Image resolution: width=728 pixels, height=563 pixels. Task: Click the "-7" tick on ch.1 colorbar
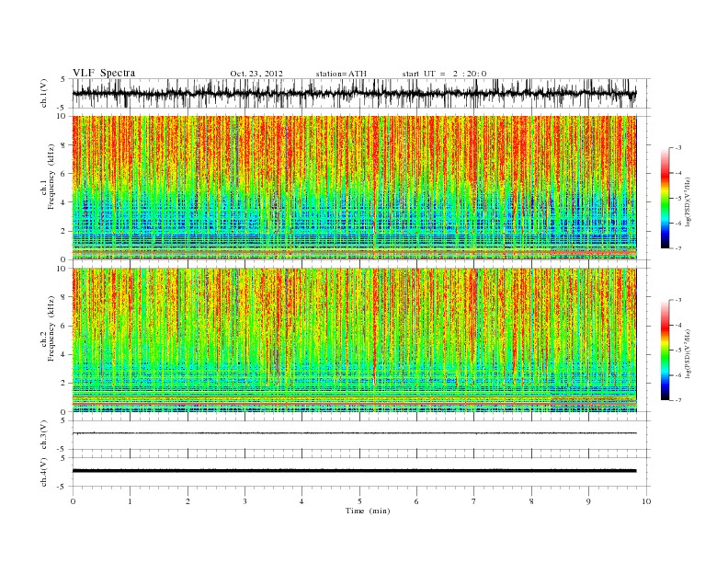click(x=677, y=248)
